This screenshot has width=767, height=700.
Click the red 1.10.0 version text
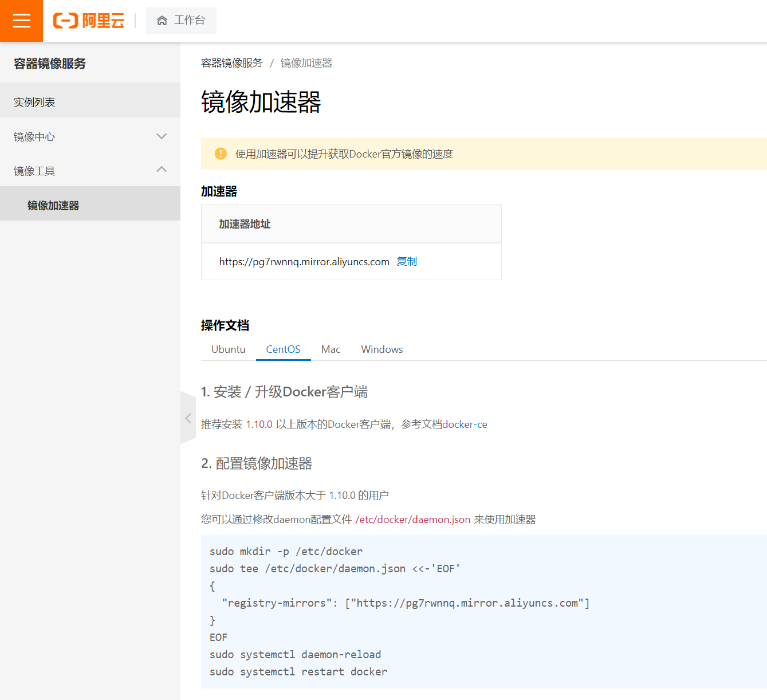259,424
